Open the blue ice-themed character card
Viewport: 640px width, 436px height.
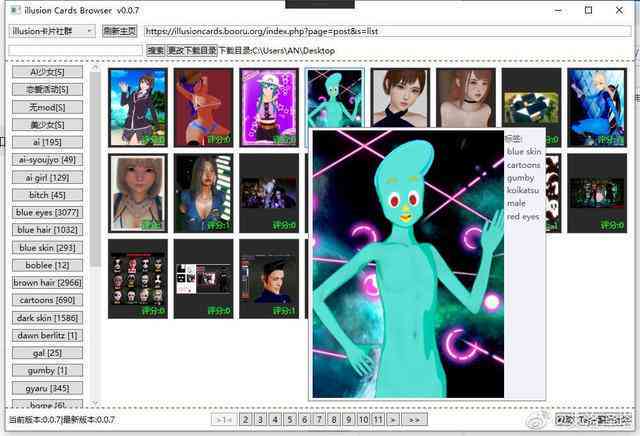pyautogui.click(x=597, y=107)
